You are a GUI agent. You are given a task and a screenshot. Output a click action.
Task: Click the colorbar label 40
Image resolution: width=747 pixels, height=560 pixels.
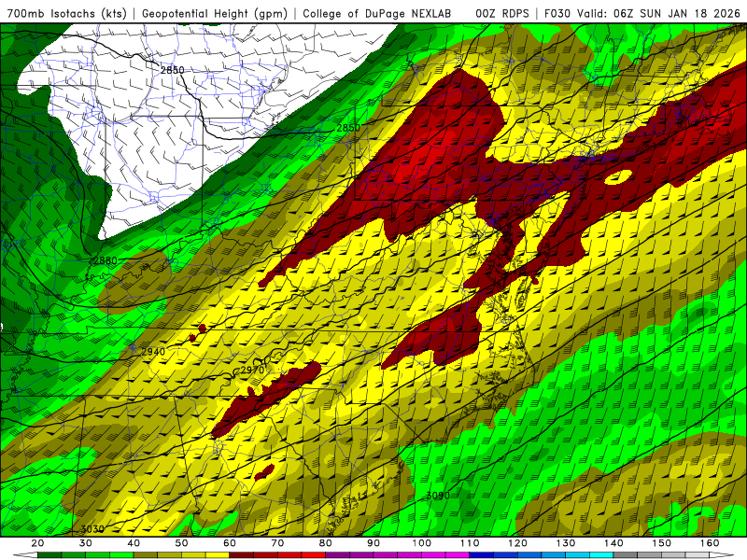pos(134,543)
